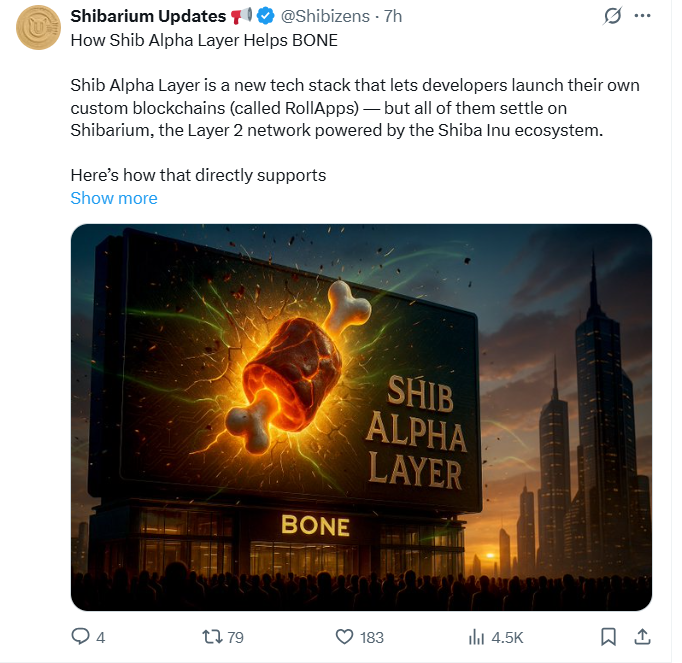
Task: Open the share upload icon
Action: (642, 637)
